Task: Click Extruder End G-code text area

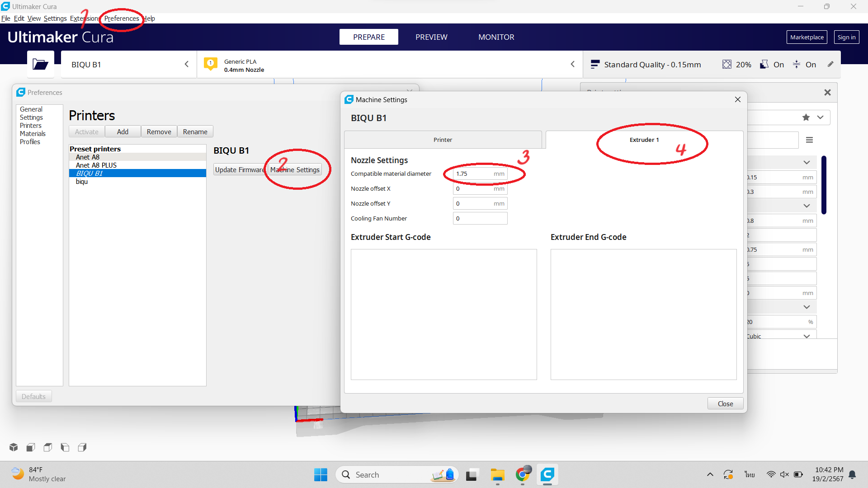Action: click(644, 314)
